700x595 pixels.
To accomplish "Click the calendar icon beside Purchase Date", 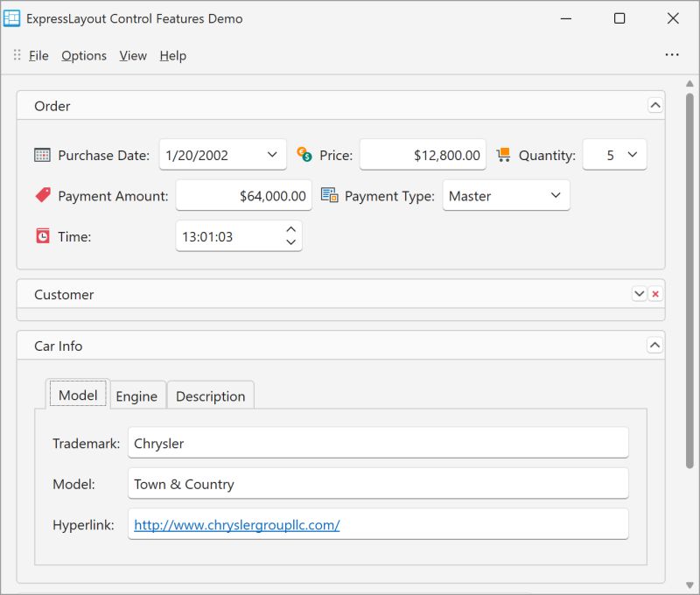I will (42, 155).
